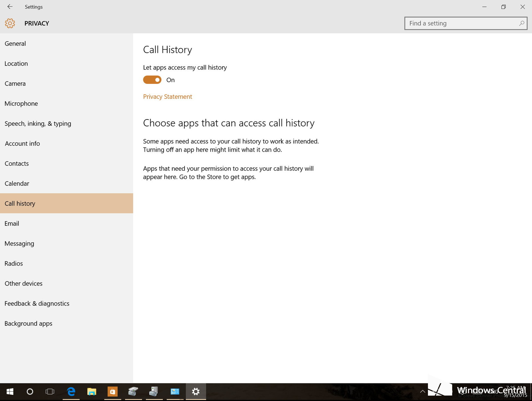Show hidden system tray icons
Image resolution: width=532 pixels, height=401 pixels.
point(423,392)
